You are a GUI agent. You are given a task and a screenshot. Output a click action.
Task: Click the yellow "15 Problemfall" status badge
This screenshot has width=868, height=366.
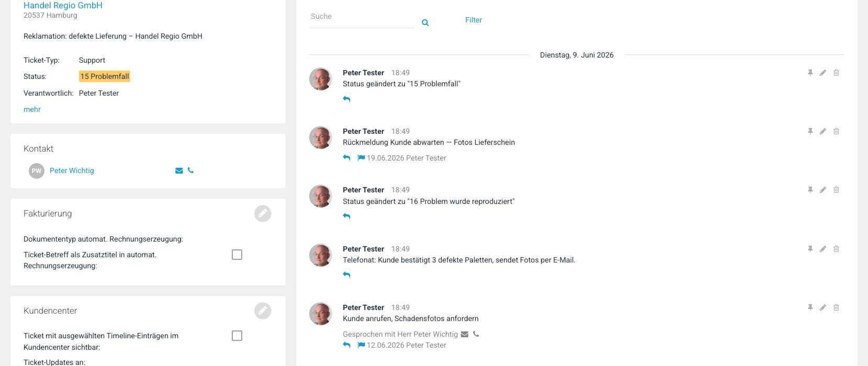105,76
